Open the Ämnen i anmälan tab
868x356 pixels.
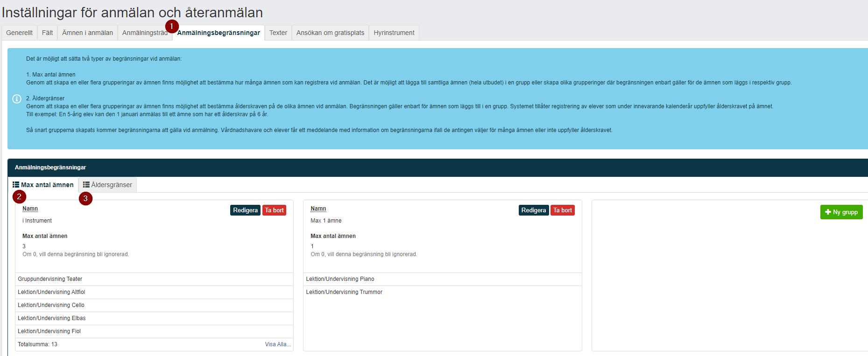[87, 33]
